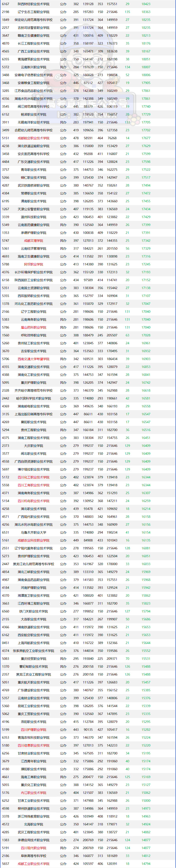The width and height of the screenshot is (176, 868).
Task: Select 常德职业技术学院 name
Action: (x=33, y=193)
